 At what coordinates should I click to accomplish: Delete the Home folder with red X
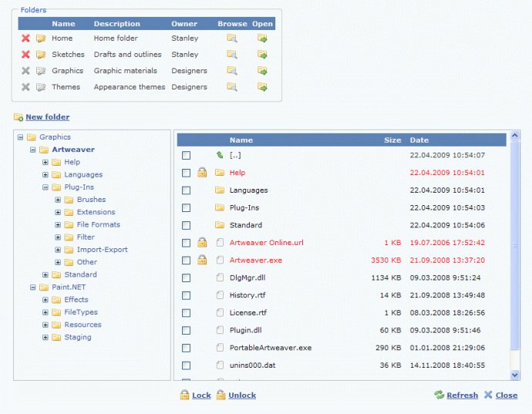25,38
